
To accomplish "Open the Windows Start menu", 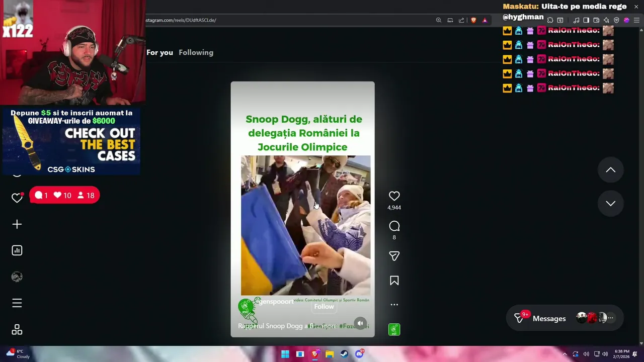I will point(285,354).
